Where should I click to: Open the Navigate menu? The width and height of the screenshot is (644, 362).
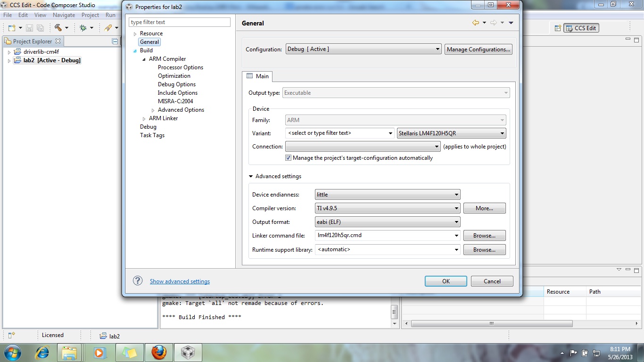click(x=64, y=15)
